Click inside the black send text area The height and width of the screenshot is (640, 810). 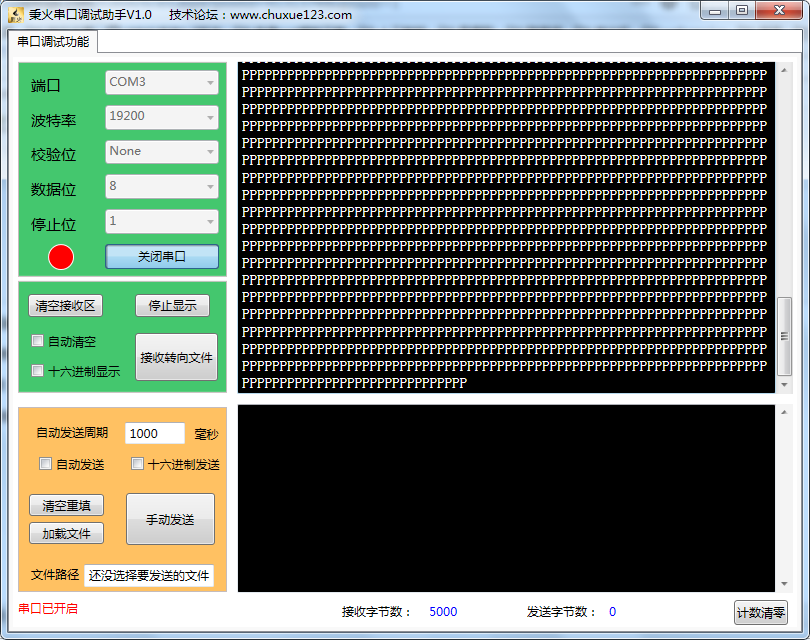click(x=506, y=498)
